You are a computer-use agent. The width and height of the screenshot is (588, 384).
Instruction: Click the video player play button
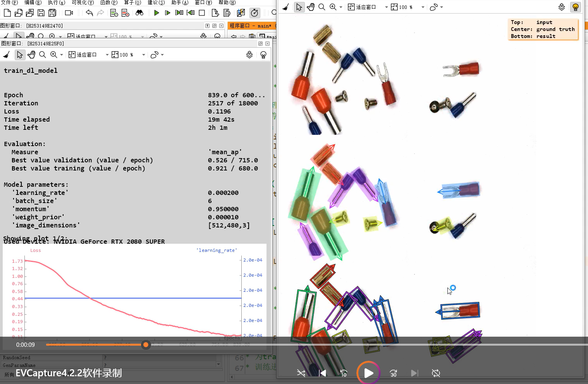point(368,373)
